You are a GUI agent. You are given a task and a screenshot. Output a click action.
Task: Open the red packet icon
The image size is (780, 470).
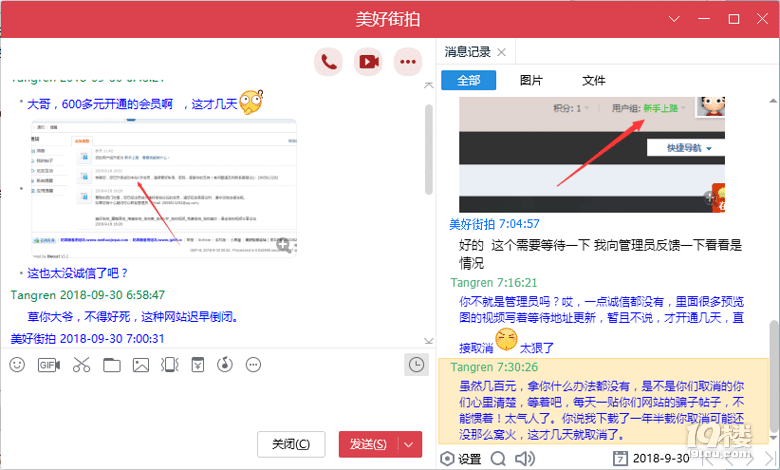(x=198, y=365)
